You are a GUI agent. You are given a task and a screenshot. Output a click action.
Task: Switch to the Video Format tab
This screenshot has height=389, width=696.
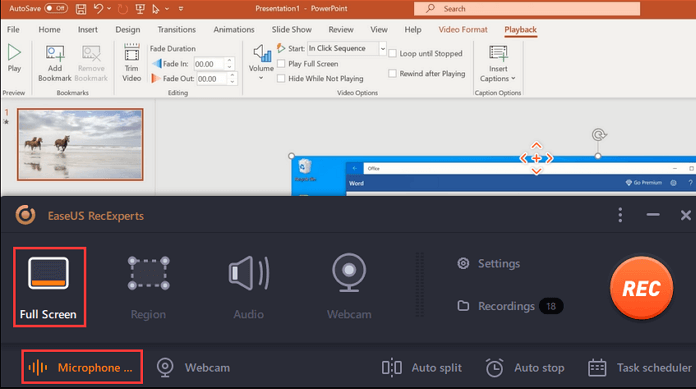pos(463,29)
